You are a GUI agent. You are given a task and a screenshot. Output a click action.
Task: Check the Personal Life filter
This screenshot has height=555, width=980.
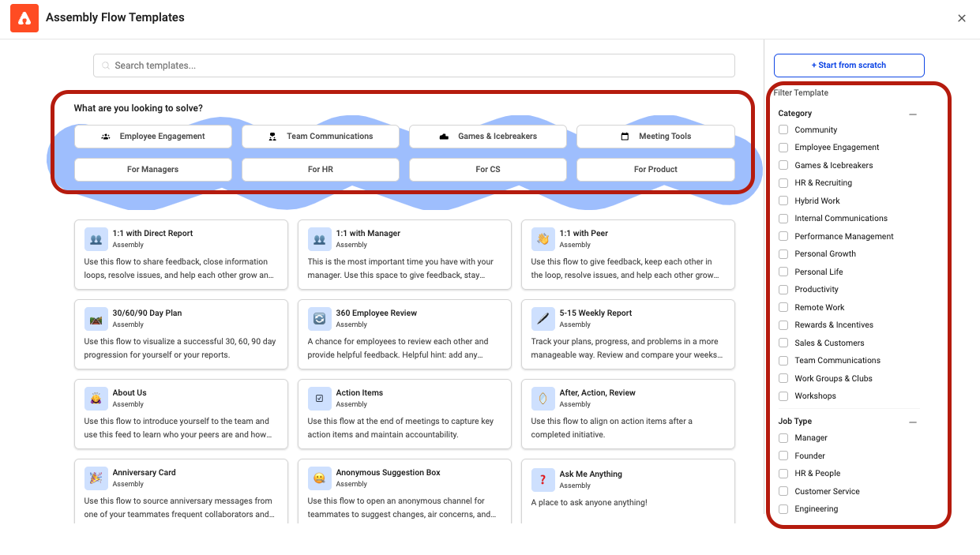783,272
